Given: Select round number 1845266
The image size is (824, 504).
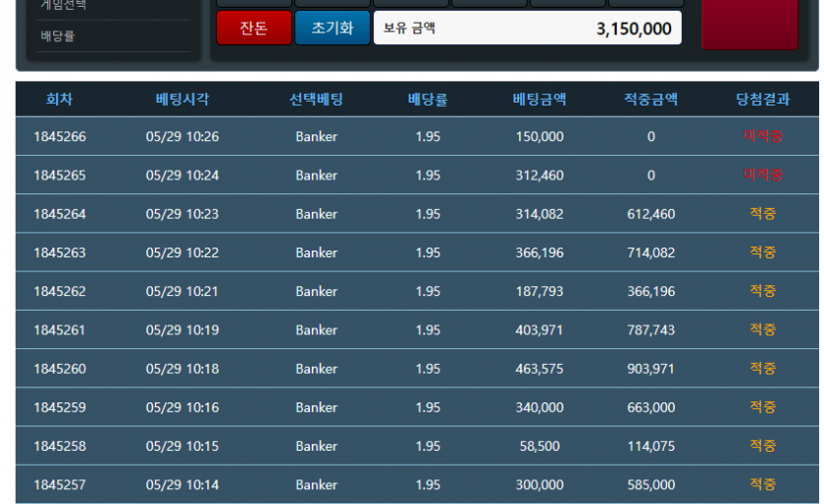Looking at the screenshot, I should (x=60, y=136).
